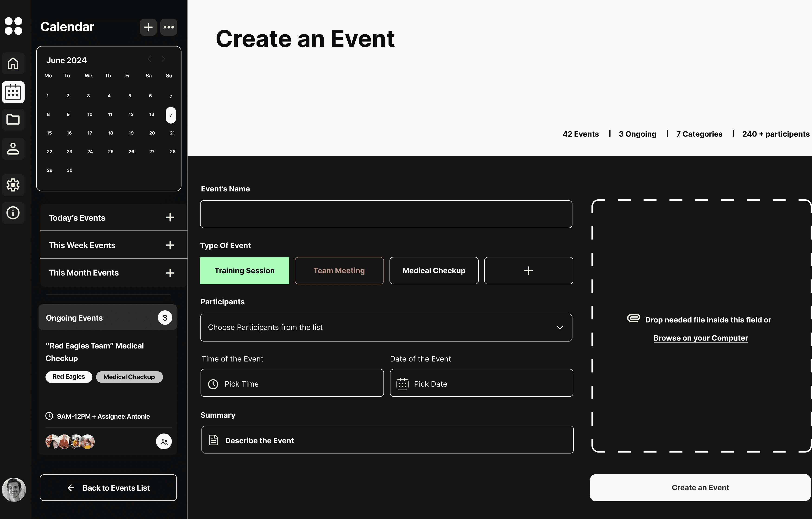Click the Info circle sidebar icon
812x519 pixels.
coord(13,213)
